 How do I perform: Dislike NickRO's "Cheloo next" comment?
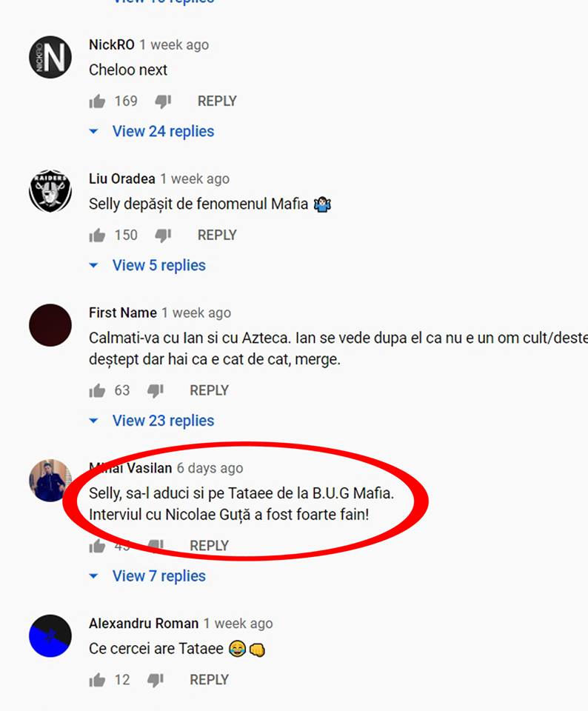click(163, 101)
